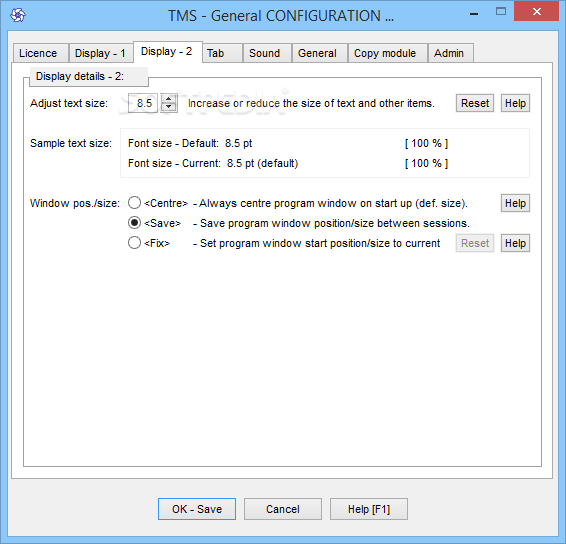The image size is (566, 544).
Task: Minimize the configuration window
Action: click(474, 13)
